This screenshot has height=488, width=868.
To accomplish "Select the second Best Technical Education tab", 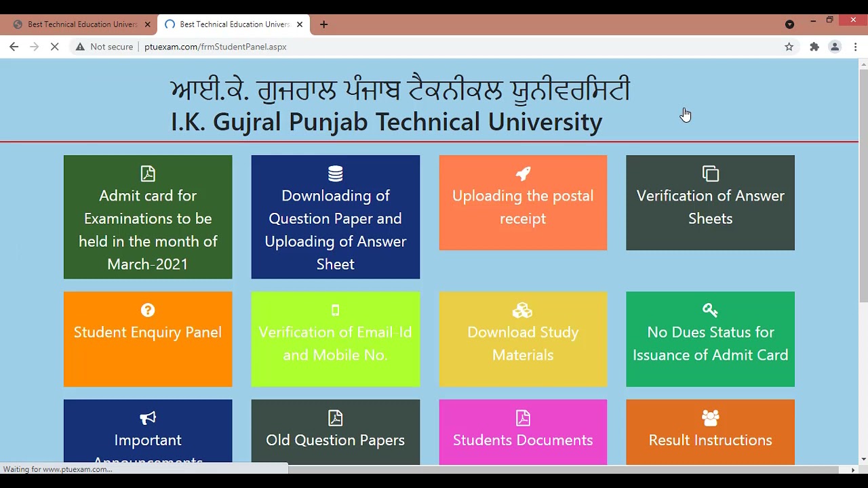I will 234,24.
